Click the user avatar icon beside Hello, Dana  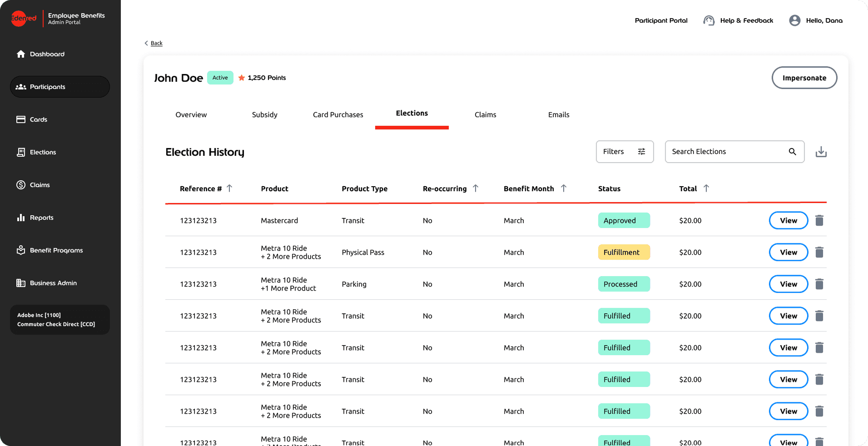click(794, 20)
